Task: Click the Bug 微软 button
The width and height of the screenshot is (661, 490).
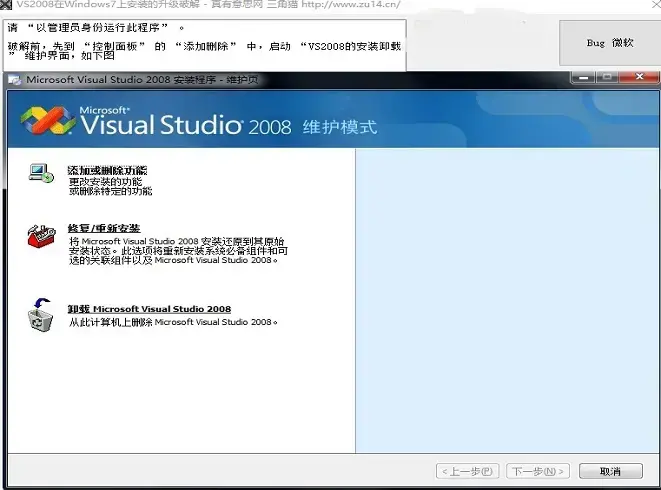Action: click(x=610, y=43)
